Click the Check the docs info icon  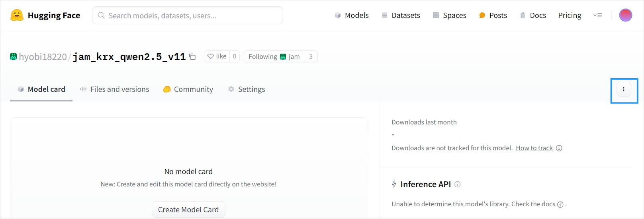pos(560,205)
